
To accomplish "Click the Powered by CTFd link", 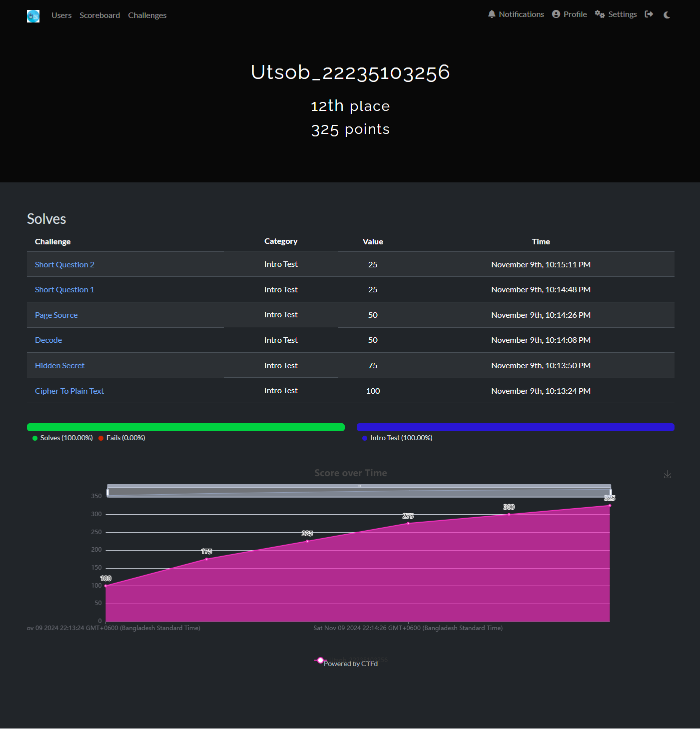I will [350, 664].
